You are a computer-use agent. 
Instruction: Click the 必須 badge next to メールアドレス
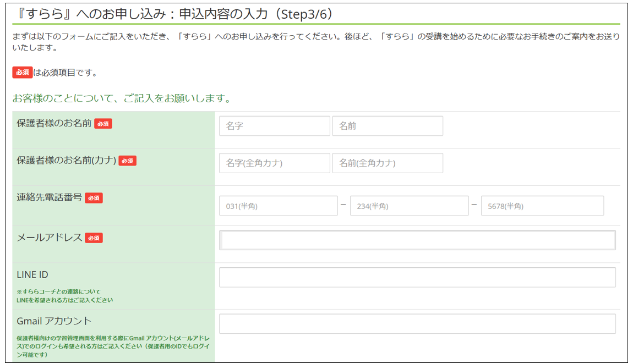tap(94, 238)
